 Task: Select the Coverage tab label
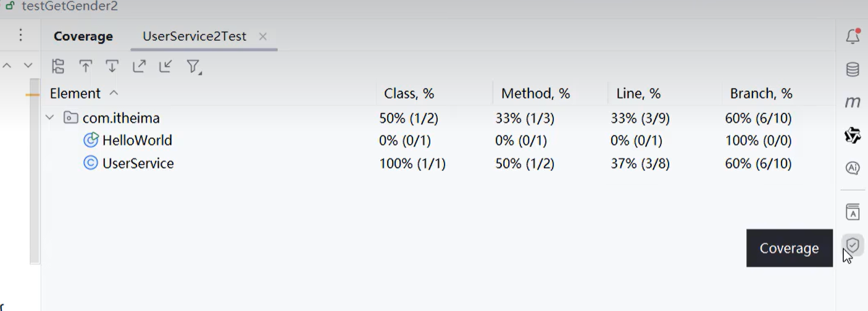point(83,36)
